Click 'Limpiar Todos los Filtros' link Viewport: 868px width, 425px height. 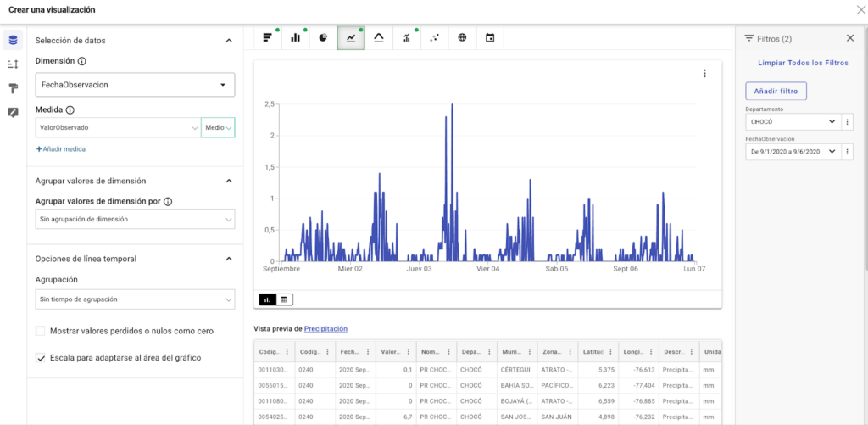click(x=803, y=64)
